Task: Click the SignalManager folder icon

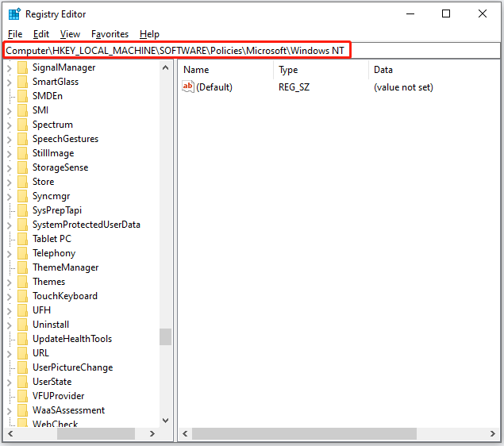Action: 22,67
